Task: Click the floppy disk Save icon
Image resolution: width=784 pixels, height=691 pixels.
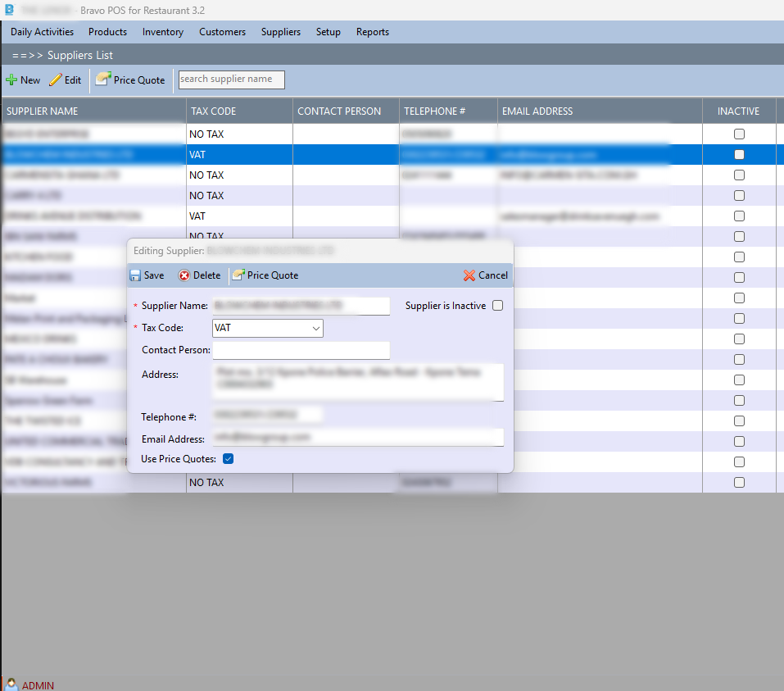Action: tap(135, 275)
